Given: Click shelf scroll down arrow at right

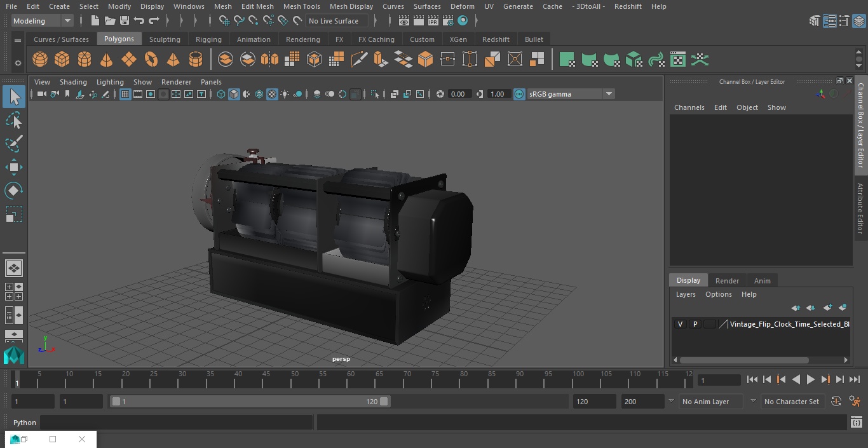Looking at the screenshot, I should click(x=858, y=66).
